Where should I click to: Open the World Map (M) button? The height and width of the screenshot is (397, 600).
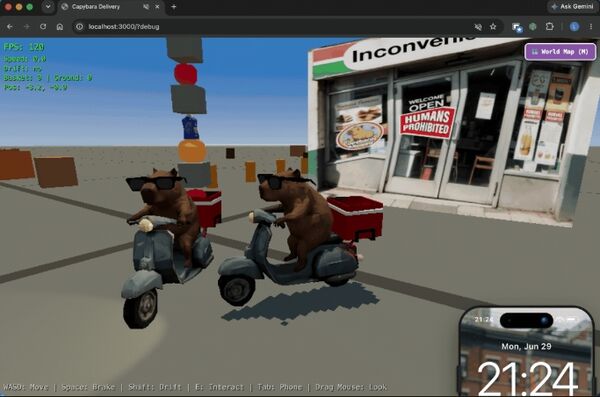coord(560,52)
